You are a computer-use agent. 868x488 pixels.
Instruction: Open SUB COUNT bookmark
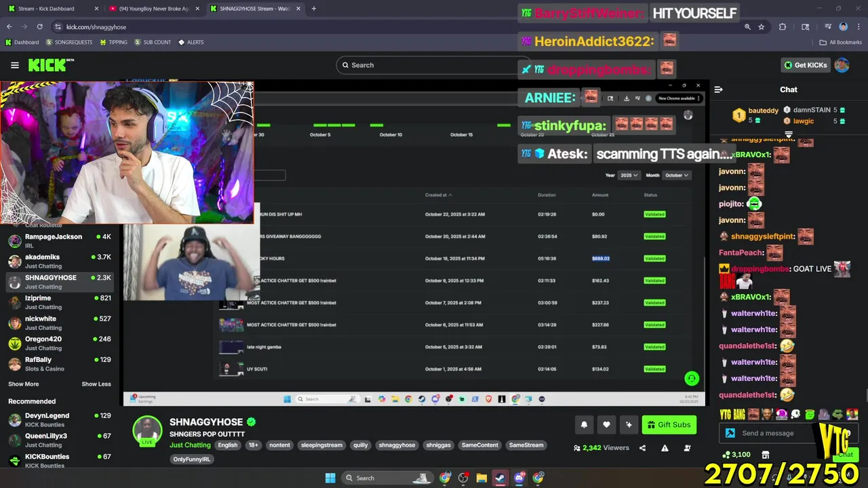(x=153, y=42)
